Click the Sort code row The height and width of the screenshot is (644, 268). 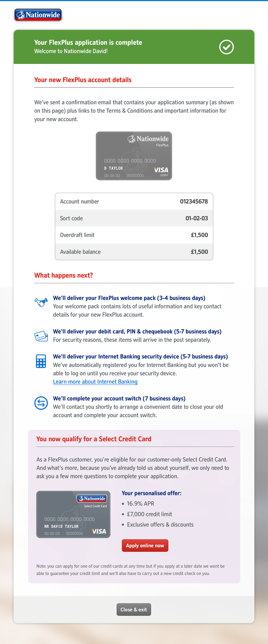pyautogui.click(x=134, y=218)
